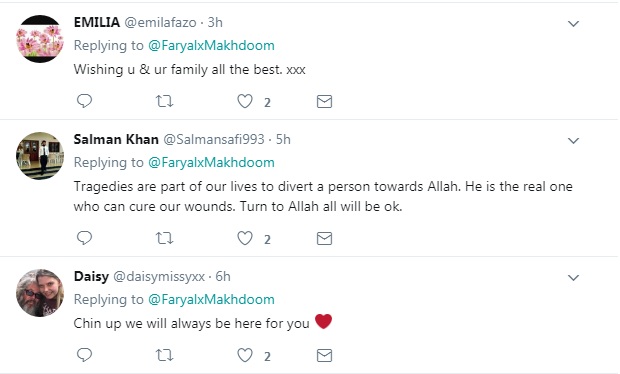The width and height of the screenshot is (620, 374).
Task: Like Daisy's tweet with heart icon
Action: click(x=245, y=355)
